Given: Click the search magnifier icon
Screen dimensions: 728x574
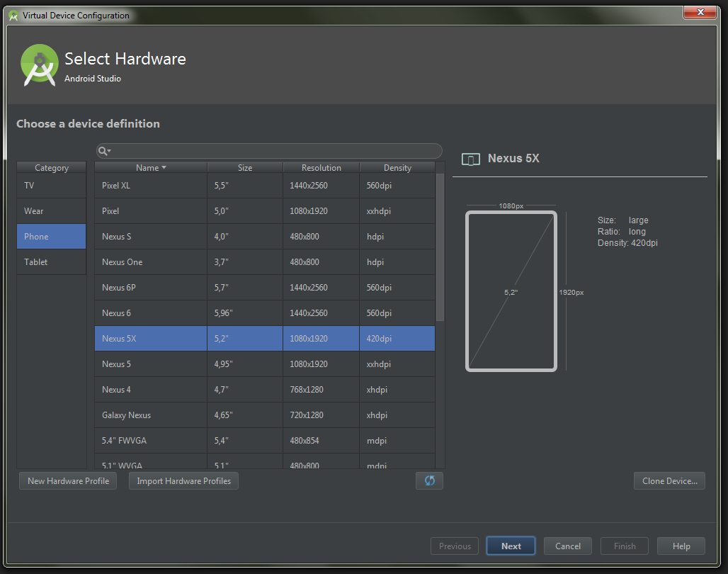Looking at the screenshot, I should pyautogui.click(x=103, y=151).
